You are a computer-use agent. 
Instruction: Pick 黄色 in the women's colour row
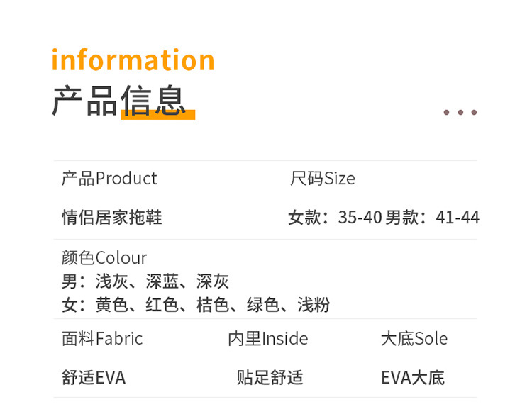(112, 306)
